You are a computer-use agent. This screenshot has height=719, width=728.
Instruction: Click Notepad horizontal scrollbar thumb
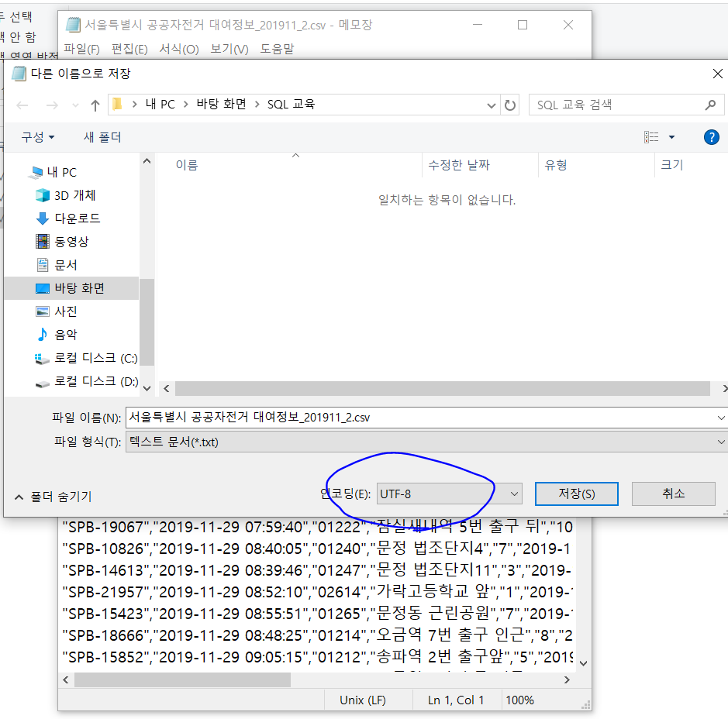(182, 680)
